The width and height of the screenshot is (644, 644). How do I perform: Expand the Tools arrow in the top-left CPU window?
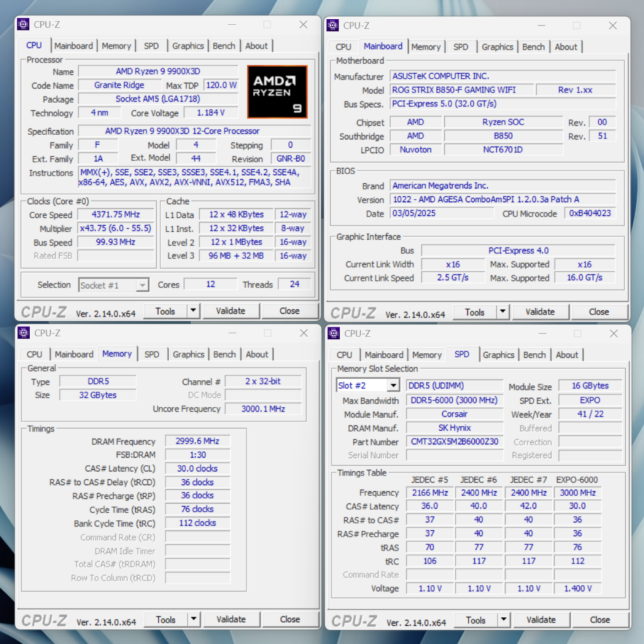point(194,311)
